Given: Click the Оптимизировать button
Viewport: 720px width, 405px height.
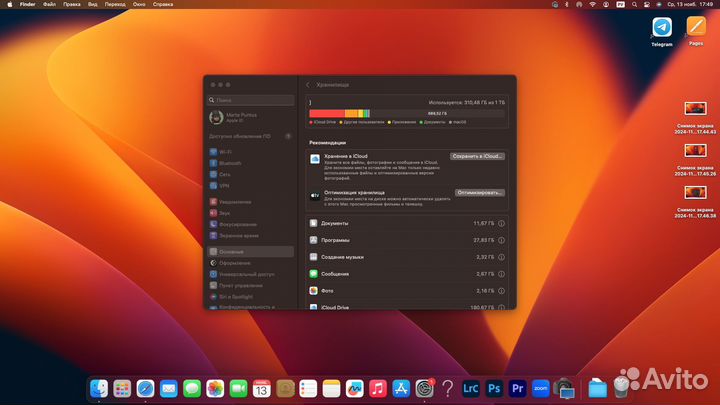Looking at the screenshot, I should 480,193.
